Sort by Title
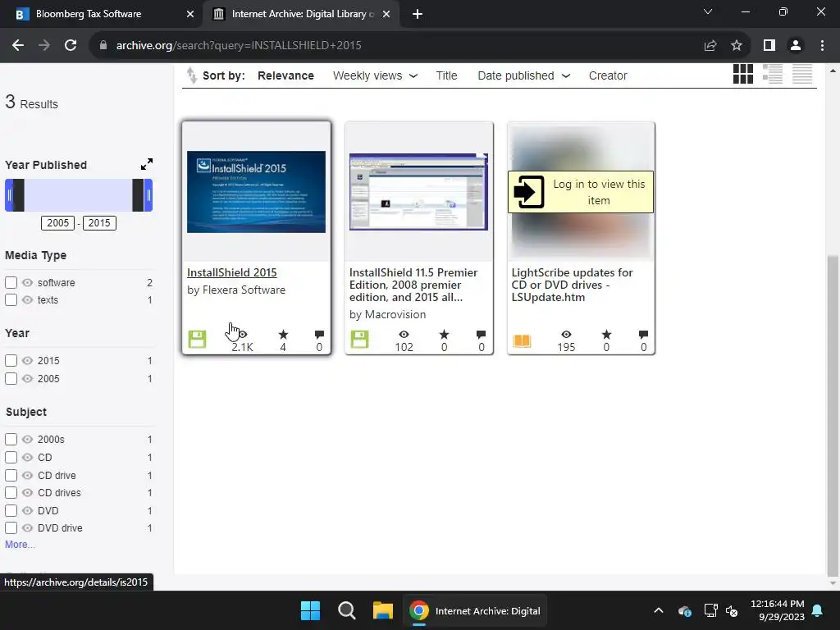The image size is (840, 630). [x=446, y=75]
